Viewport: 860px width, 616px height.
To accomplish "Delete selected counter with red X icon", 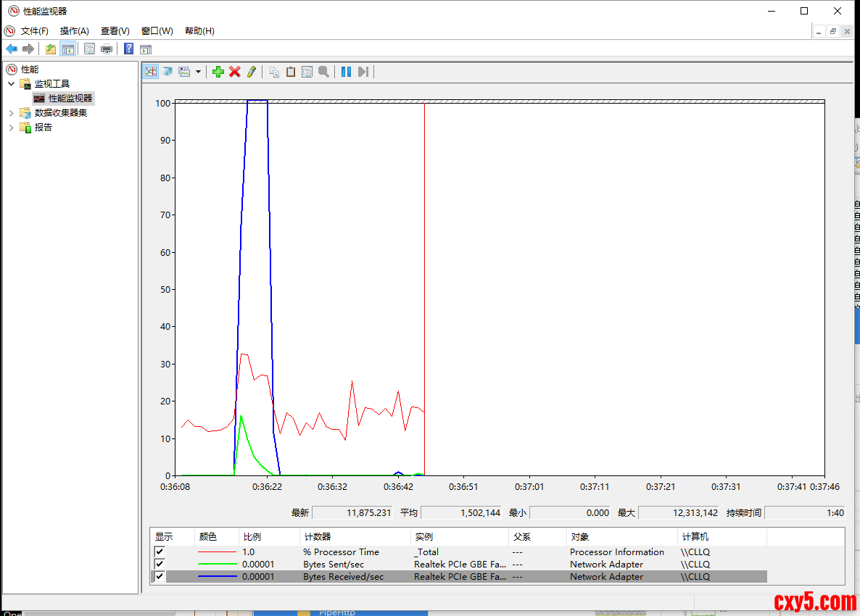I will (x=234, y=72).
